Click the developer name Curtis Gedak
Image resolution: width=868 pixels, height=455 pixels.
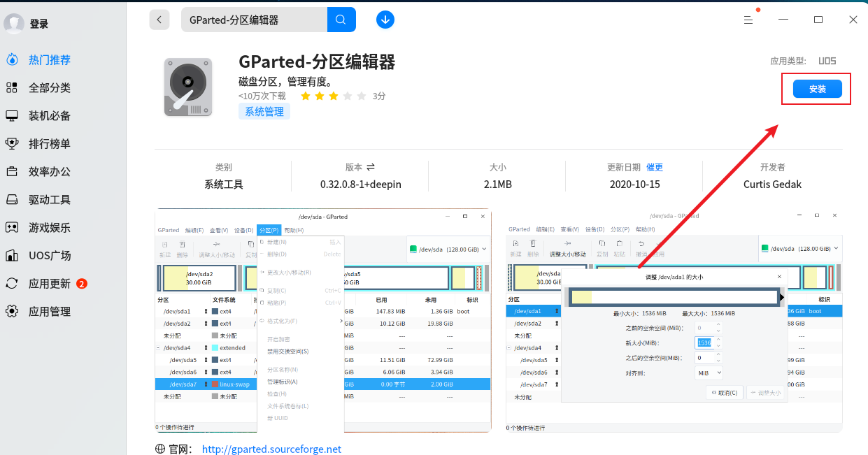tap(772, 185)
